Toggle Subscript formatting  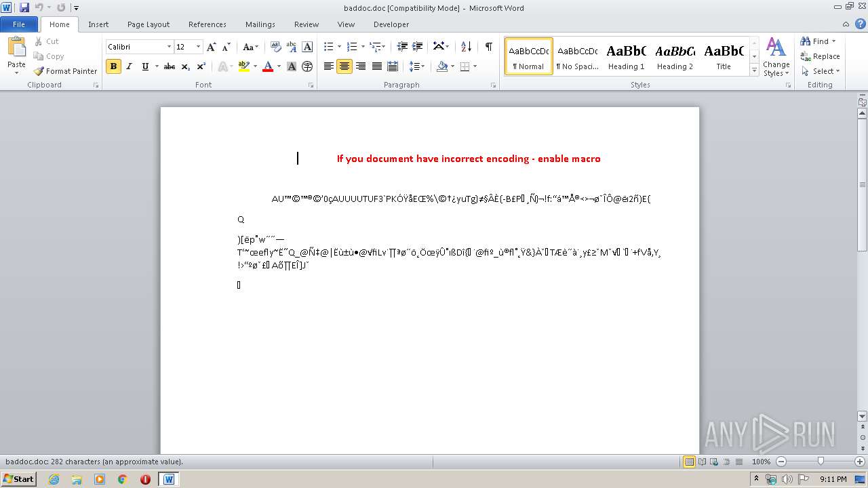pos(186,66)
